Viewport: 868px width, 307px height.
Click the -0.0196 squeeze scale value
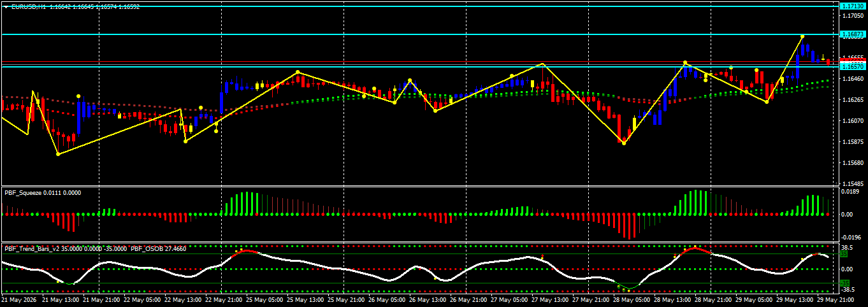(851, 237)
